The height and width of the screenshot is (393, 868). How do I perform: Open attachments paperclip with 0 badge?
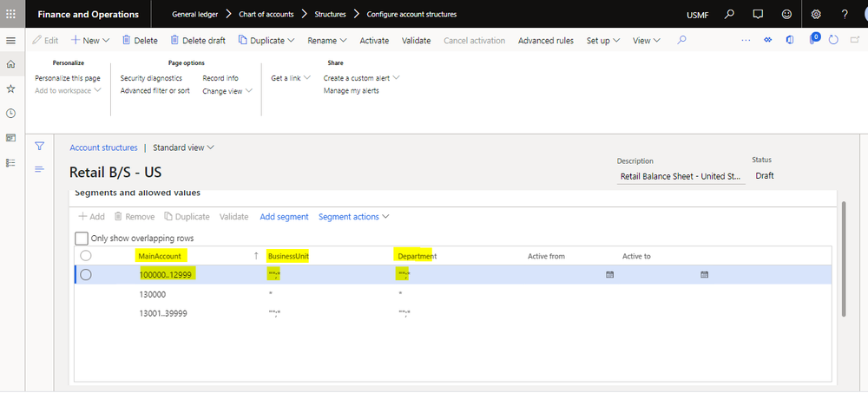point(814,40)
